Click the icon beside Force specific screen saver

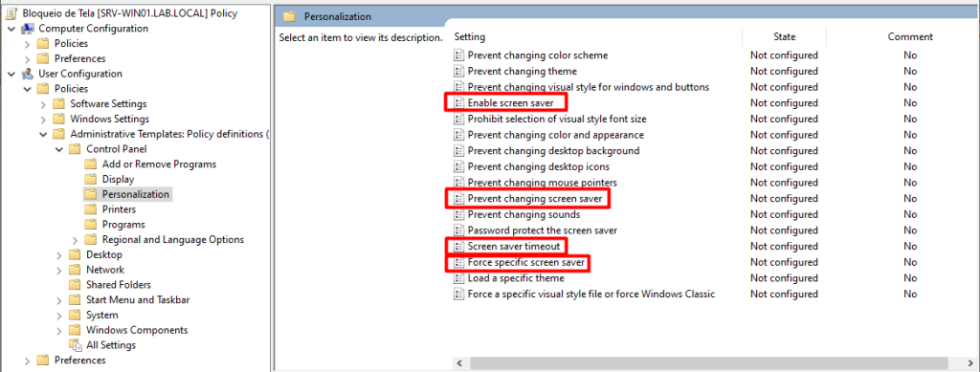459,263
